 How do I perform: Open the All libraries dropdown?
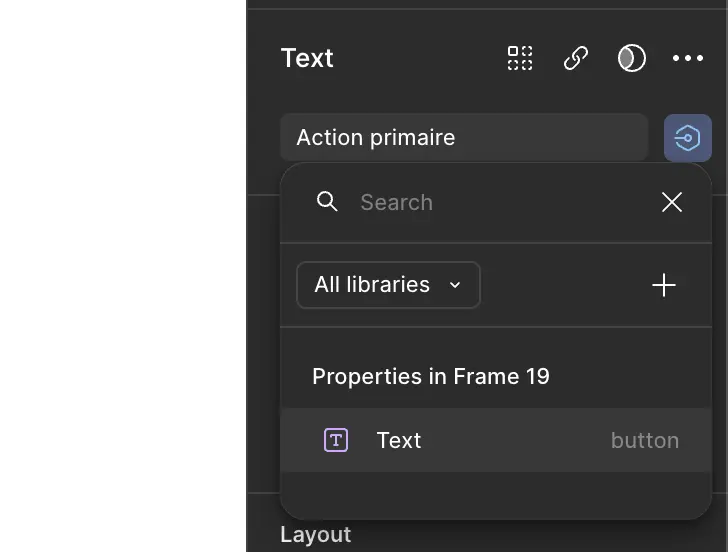(388, 285)
